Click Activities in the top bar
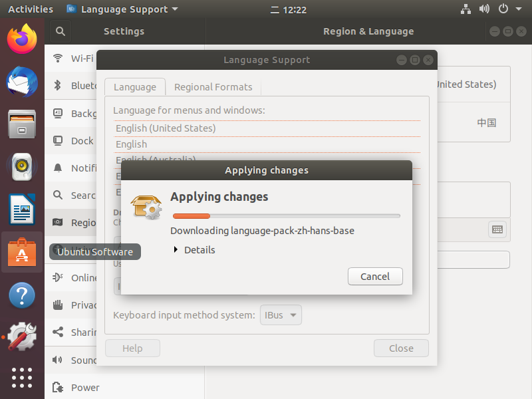Screen dimensions: 532x399 click(31, 9)
